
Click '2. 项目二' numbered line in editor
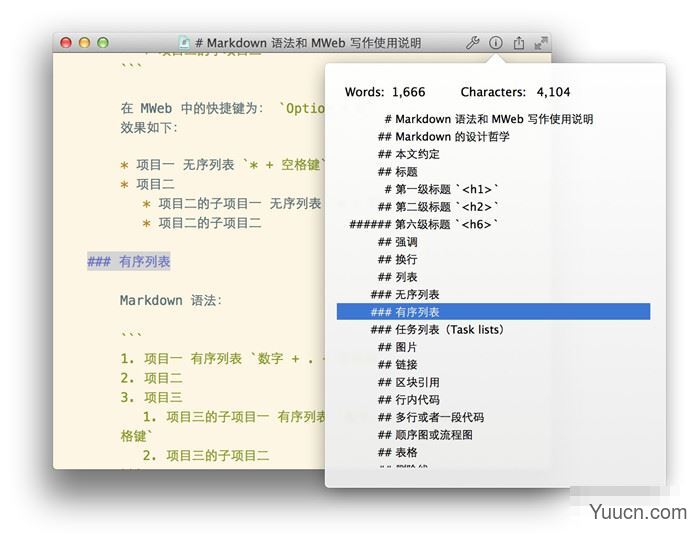point(151,378)
